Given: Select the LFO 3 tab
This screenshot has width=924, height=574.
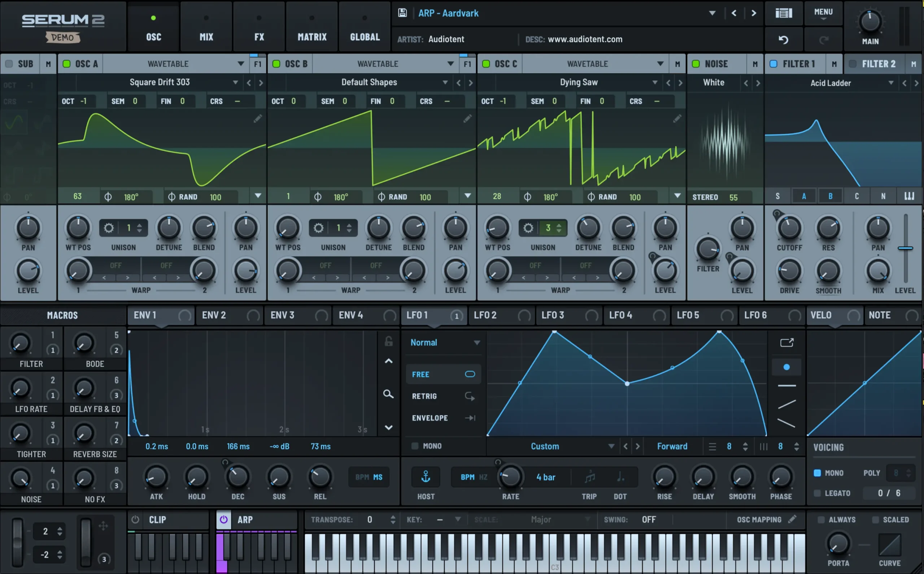Looking at the screenshot, I should [553, 315].
